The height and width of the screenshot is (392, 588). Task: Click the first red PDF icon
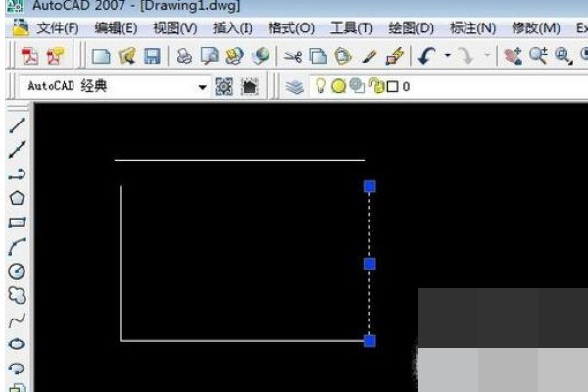pos(29,57)
